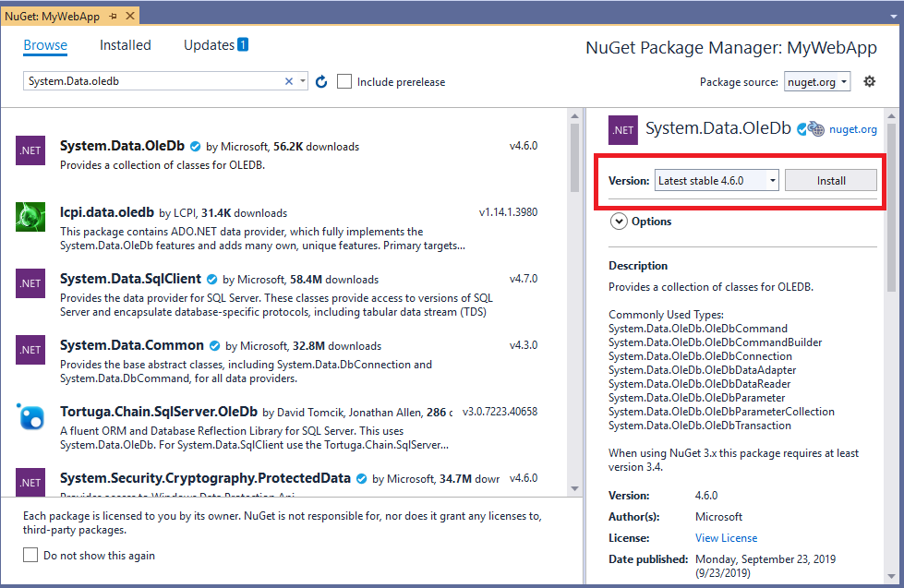904x588 pixels.
Task: Click the v1.14.1.3980 version label
Action: click(x=508, y=212)
